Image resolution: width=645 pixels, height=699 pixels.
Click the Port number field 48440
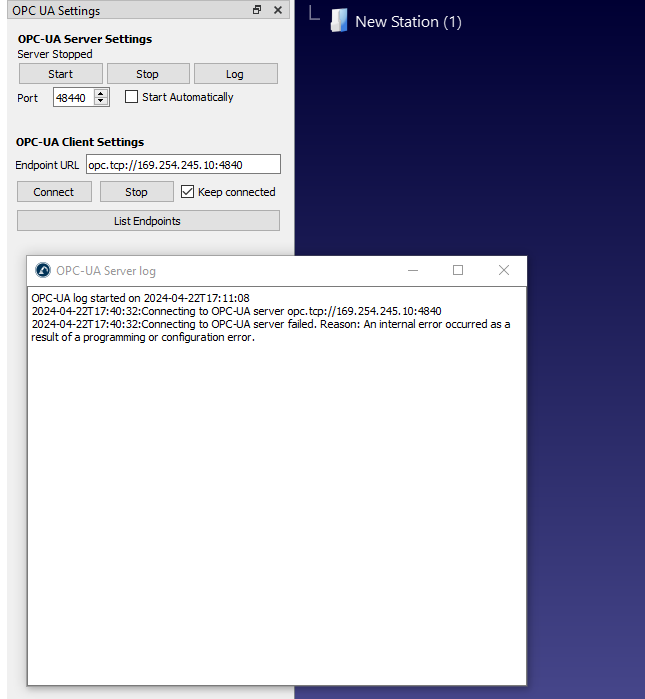point(74,98)
